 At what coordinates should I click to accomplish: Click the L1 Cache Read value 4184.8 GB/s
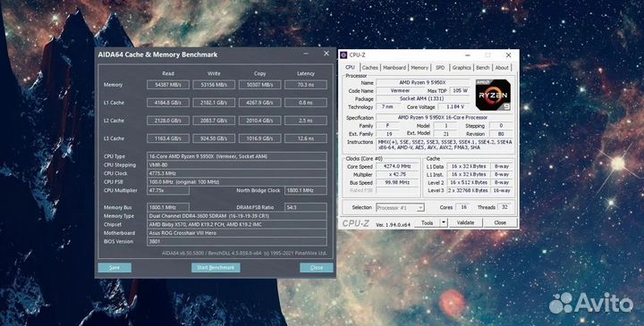pyautogui.click(x=168, y=103)
